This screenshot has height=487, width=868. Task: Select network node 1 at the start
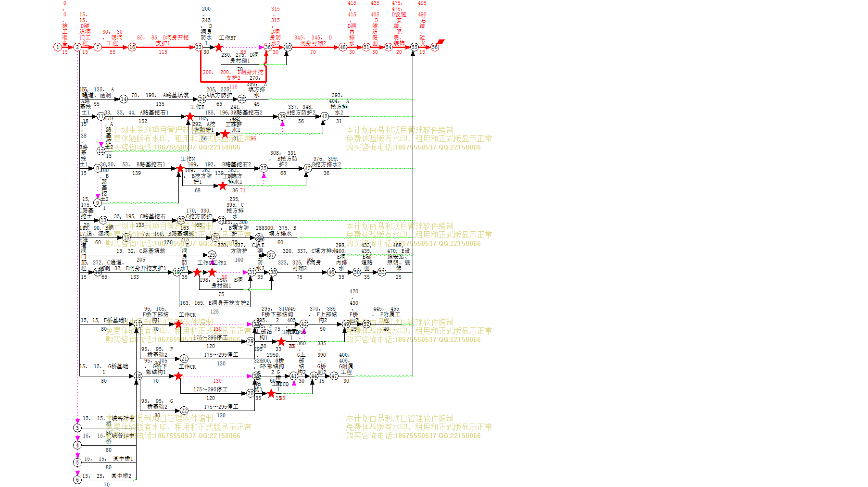pos(58,47)
